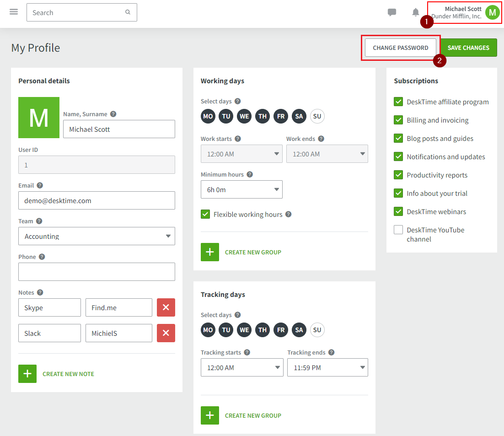Uncheck Notifications and updates subscription

click(398, 157)
